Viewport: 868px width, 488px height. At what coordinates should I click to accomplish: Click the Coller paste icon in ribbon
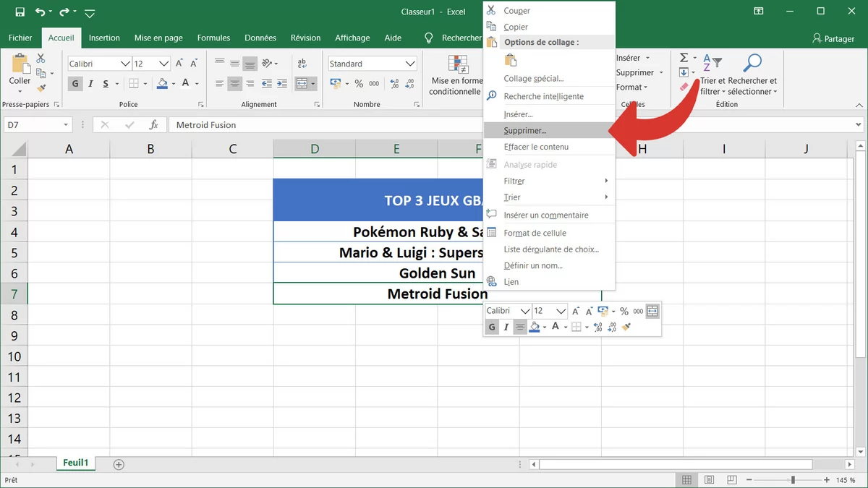[20, 64]
